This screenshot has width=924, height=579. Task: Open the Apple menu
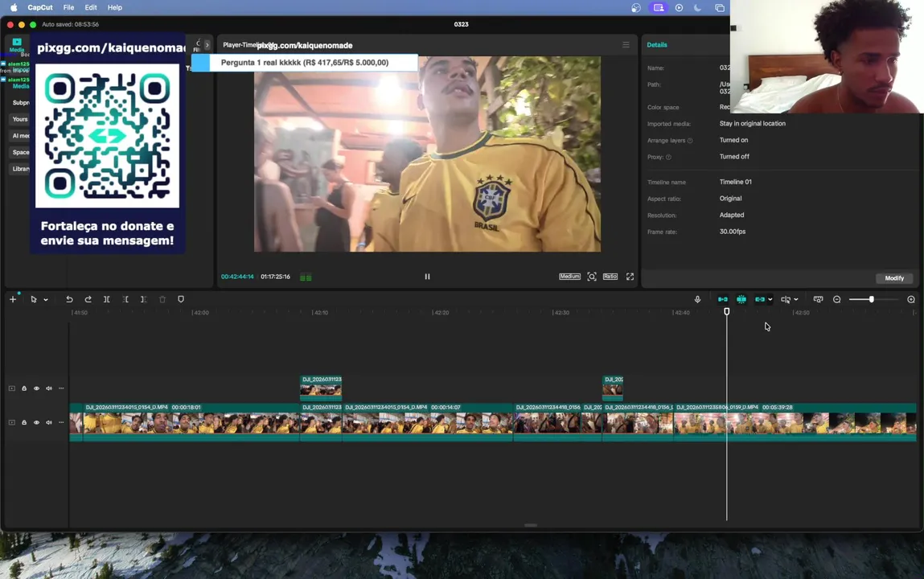click(x=14, y=8)
